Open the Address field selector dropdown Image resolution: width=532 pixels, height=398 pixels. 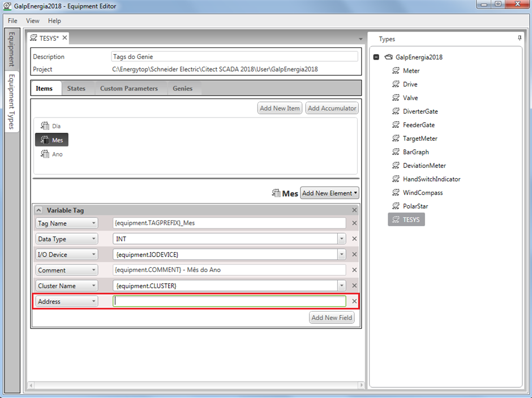[x=67, y=301]
